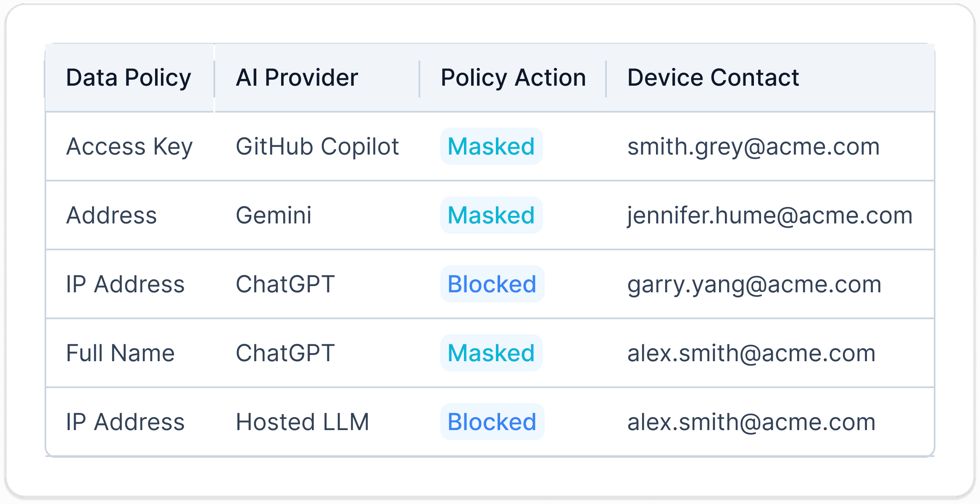Viewport: 980px width, 504px height.
Task: Click the Gemini provider cell
Action: pos(274,215)
